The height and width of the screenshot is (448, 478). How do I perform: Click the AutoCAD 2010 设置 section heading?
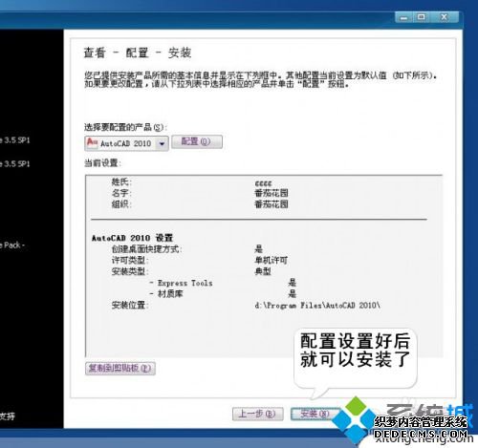[132, 238]
